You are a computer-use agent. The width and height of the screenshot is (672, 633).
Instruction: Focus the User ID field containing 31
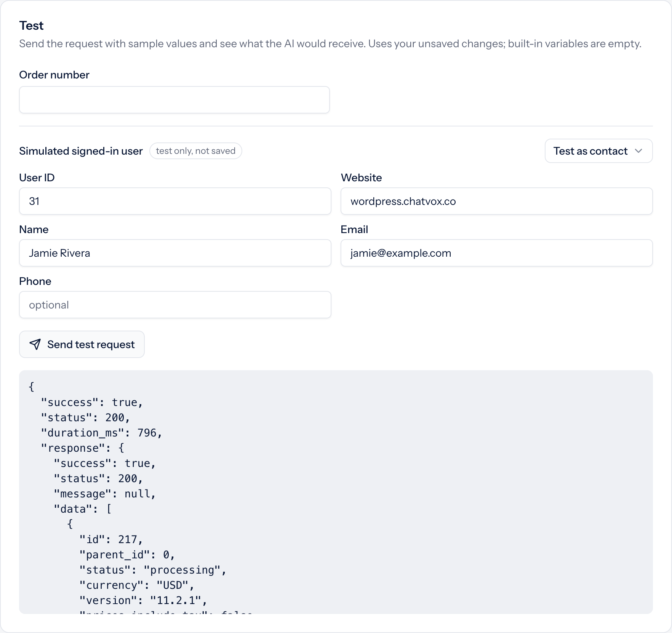(175, 201)
